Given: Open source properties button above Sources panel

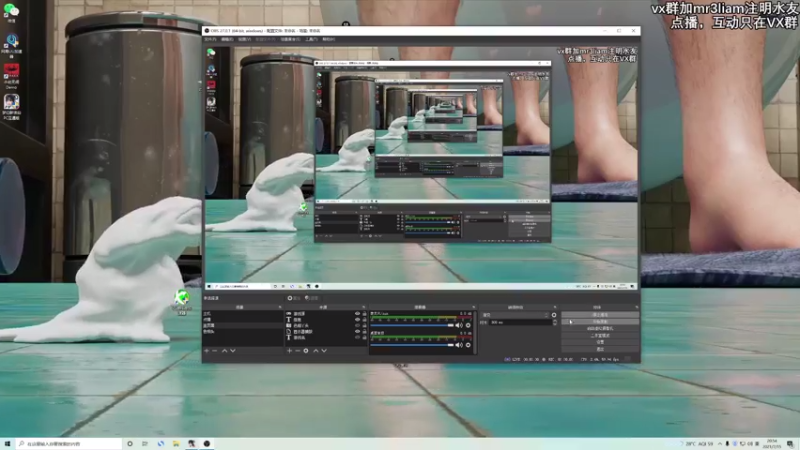Looking at the screenshot, I should (294, 298).
